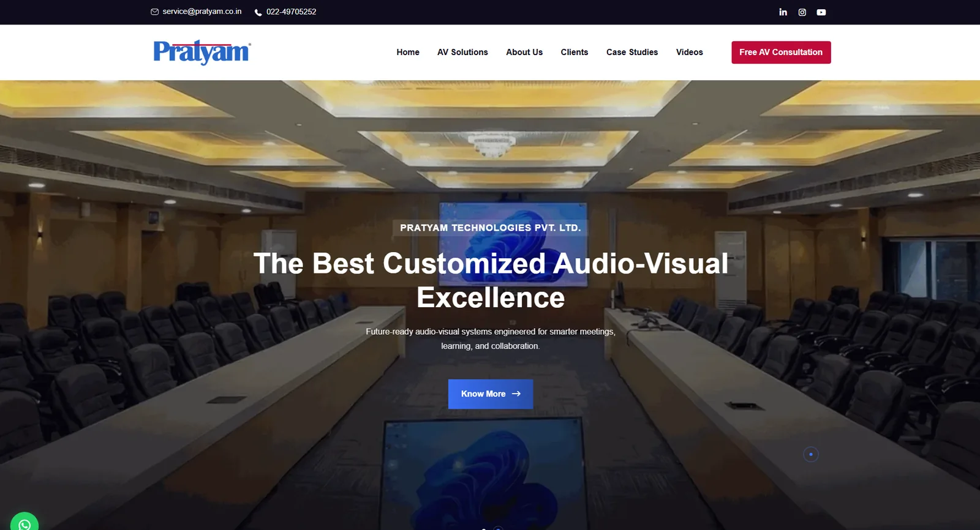Open the YouTube social icon
980x530 pixels.
coord(821,12)
